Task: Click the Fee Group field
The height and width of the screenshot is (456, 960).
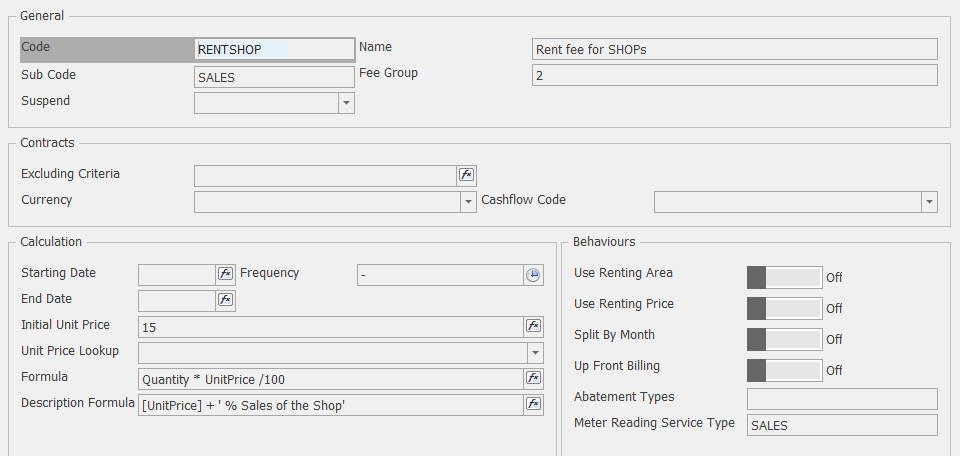Action: tap(735, 75)
